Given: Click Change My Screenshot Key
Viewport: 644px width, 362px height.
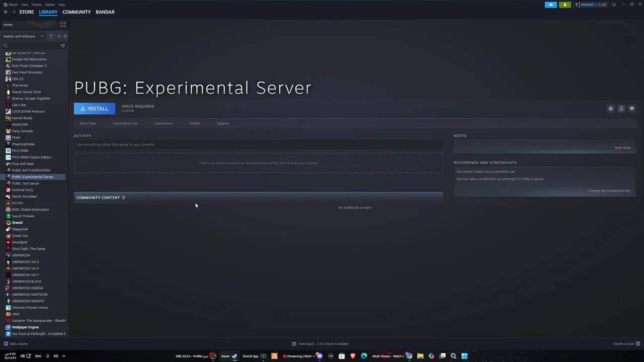Looking at the screenshot, I should pos(609,191).
